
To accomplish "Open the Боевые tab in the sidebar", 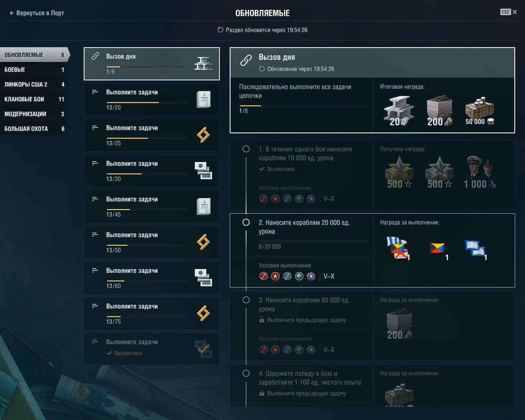I will point(34,70).
